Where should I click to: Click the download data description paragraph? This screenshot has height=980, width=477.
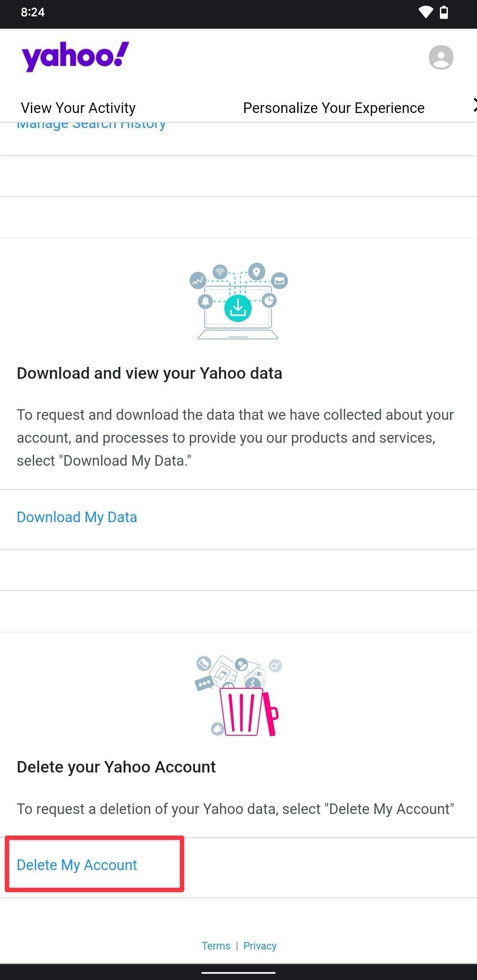tap(235, 437)
